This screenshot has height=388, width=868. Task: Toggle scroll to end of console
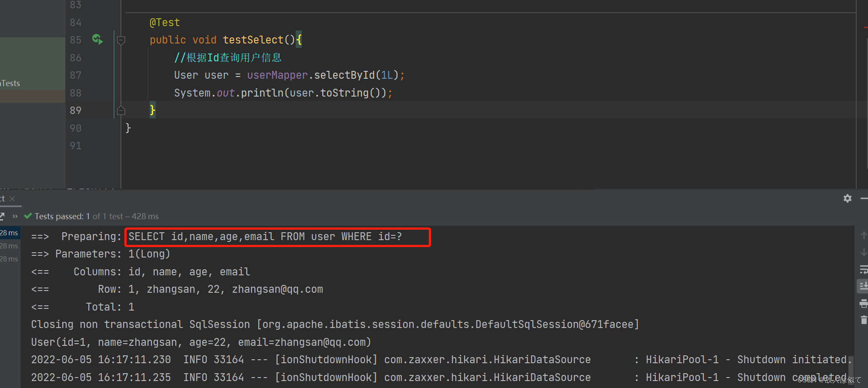tap(864, 286)
